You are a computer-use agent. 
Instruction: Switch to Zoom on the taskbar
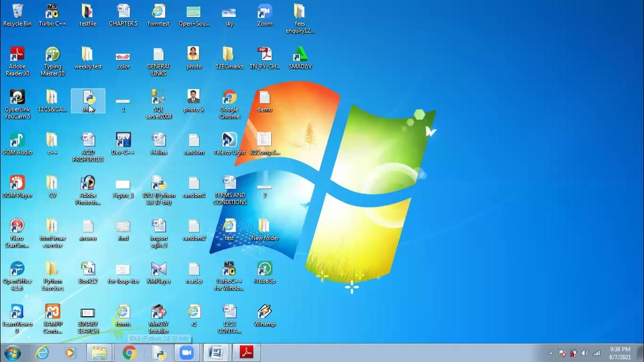[x=187, y=353]
